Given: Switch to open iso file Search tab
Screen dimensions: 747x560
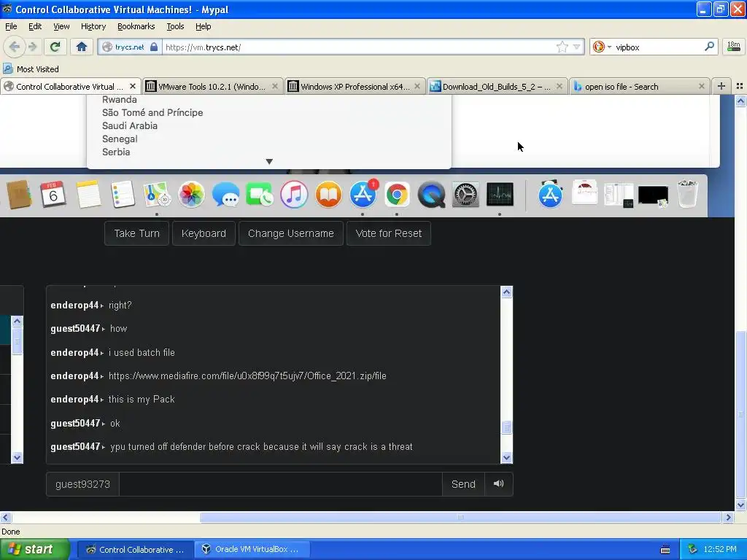Looking at the screenshot, I should coord(638,86).
